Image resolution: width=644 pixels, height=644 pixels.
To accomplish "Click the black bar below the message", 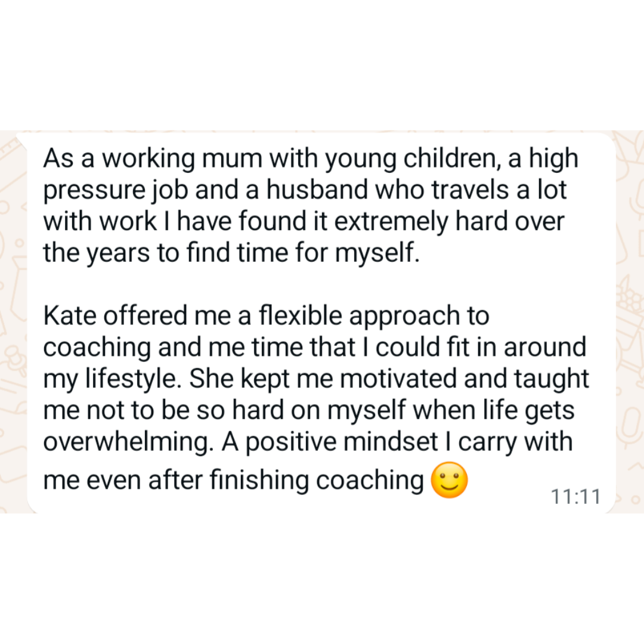I will pos(322,578).
